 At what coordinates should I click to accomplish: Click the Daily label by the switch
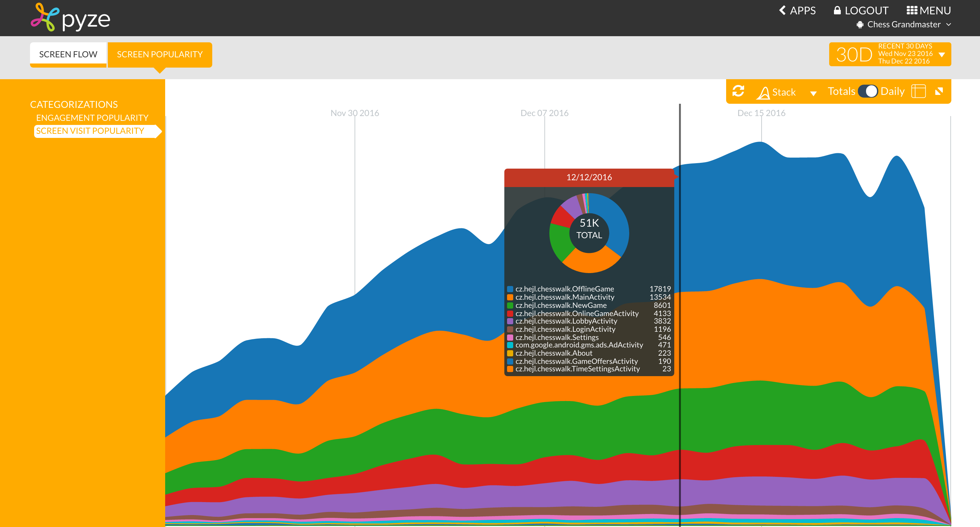pyautogui.click(x=893, y=91)
